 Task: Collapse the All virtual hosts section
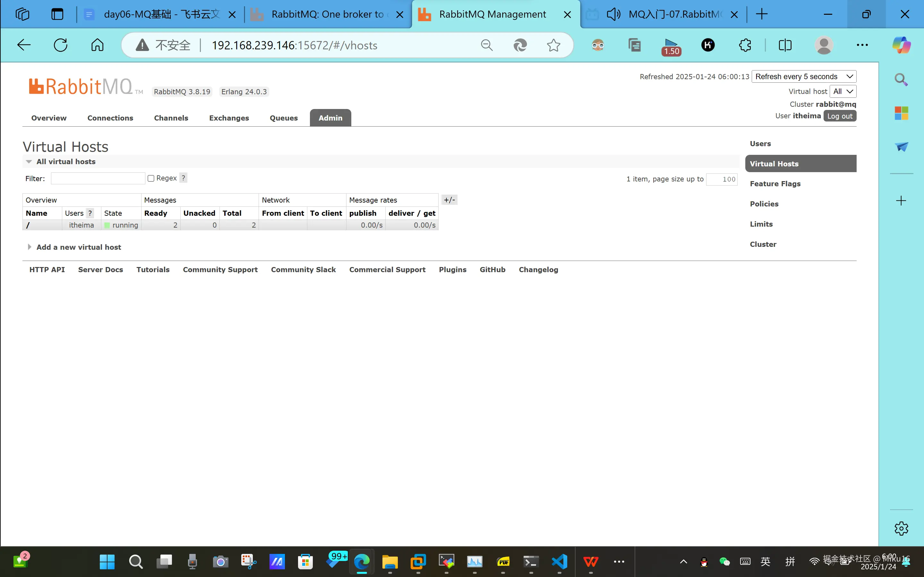[x=66, y=162]
